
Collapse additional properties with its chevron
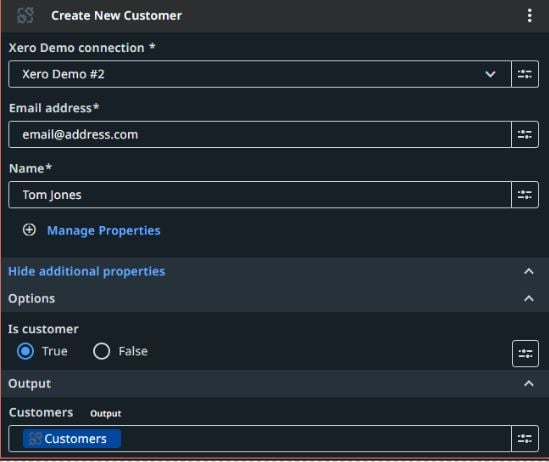529,272
